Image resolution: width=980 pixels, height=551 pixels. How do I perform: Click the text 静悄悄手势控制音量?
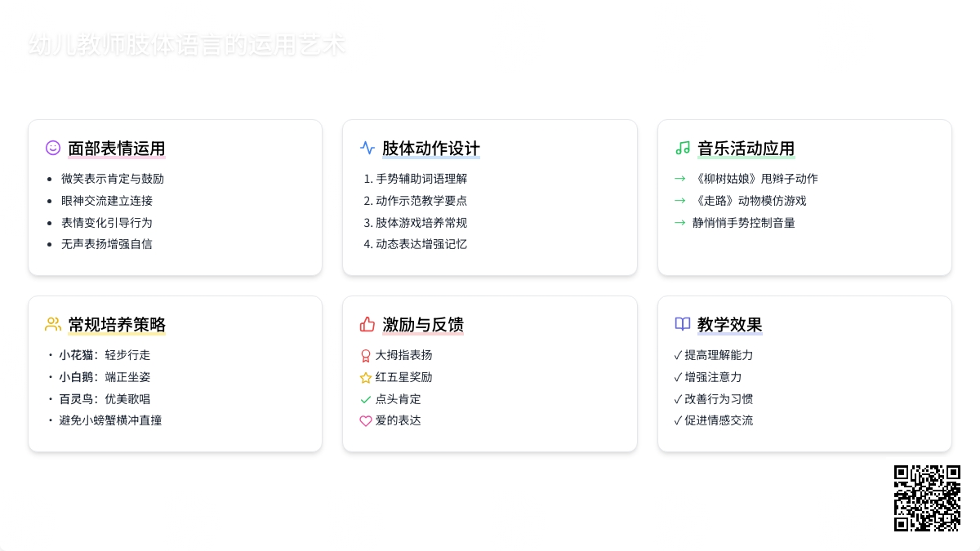(x=744, y=222)
